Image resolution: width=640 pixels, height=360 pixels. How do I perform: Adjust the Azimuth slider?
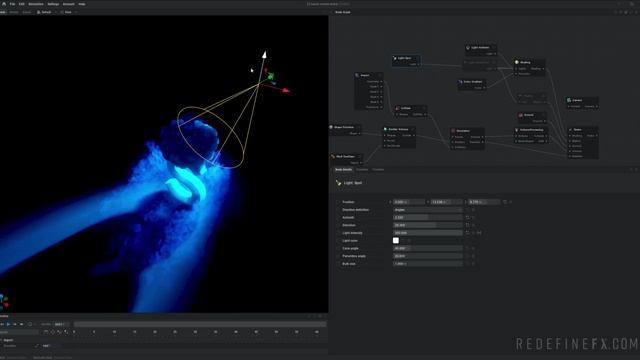coord(428,218)
